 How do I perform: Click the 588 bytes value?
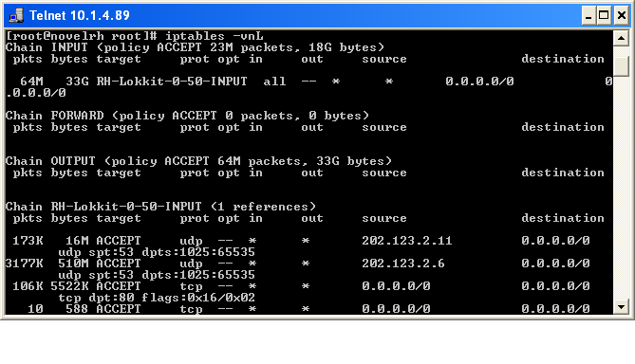tap(77, 309)
